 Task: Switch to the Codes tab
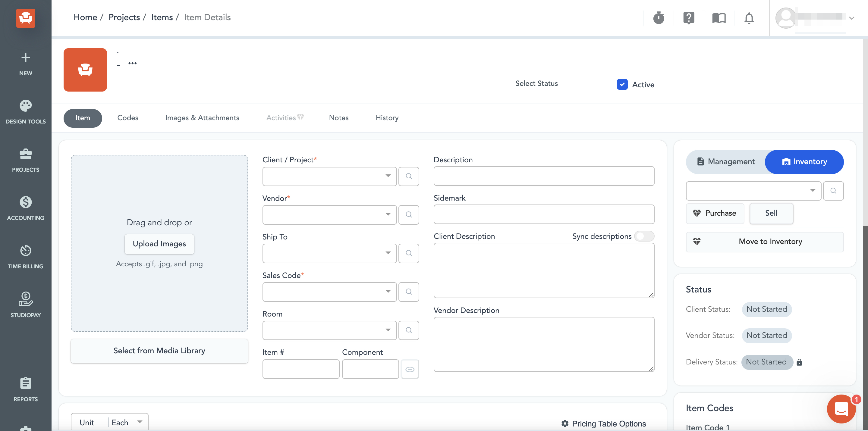(128, 118)
